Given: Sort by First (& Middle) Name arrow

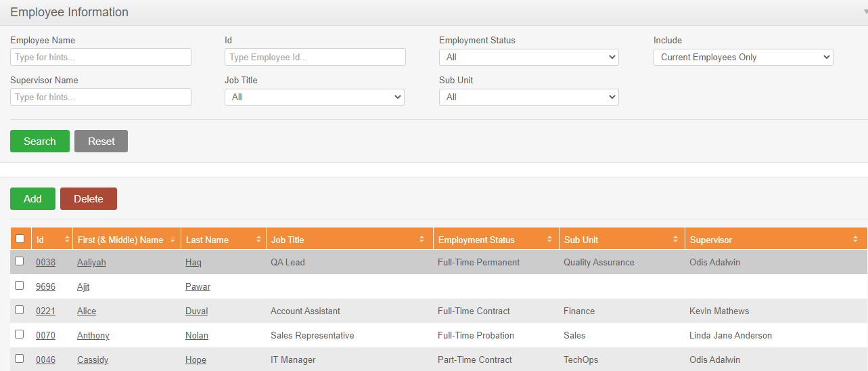Looking at the screenshot, I should point(174,240).
